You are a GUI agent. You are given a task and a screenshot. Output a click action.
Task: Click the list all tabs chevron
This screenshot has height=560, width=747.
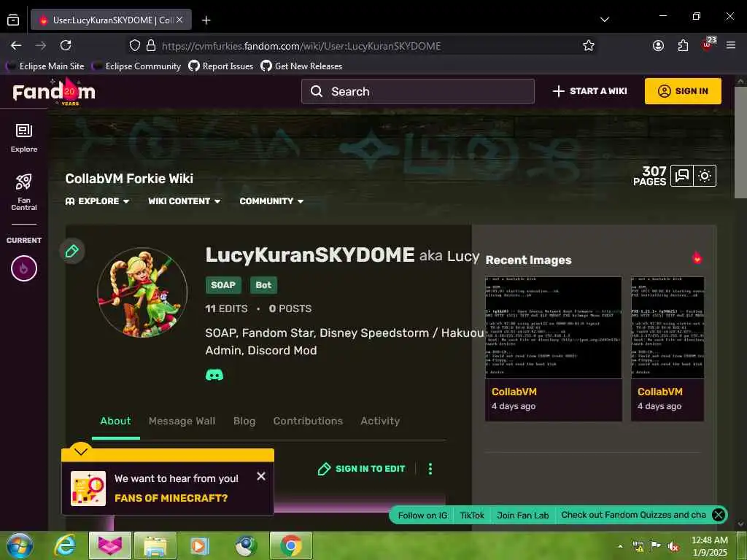[605, 20]
